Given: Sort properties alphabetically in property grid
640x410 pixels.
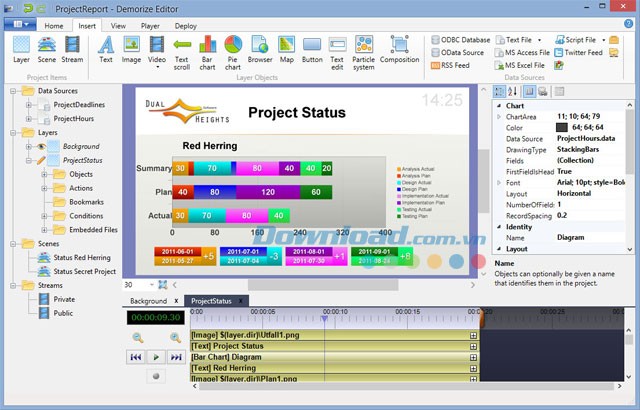Looking at the screenshot, I should tap(513, 92).
